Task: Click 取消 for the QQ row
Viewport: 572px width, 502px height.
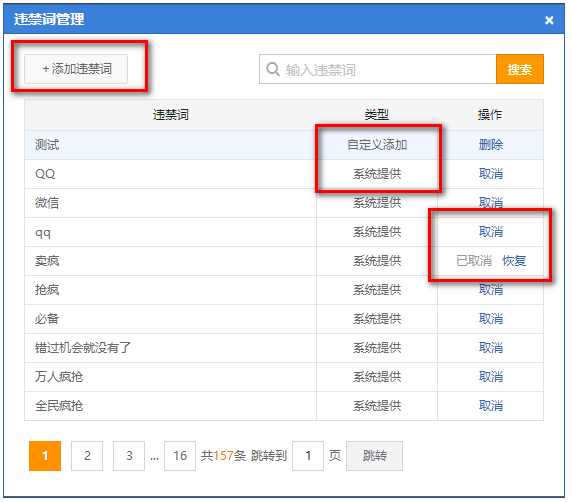Action: [x=491, y=174]
